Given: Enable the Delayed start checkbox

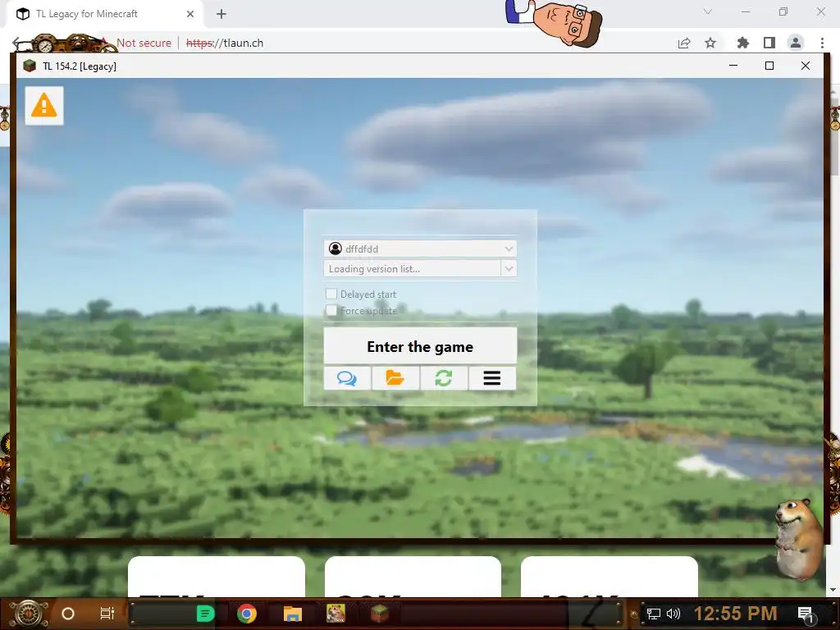Looking at the screenshot, I should tap(331, 294).
